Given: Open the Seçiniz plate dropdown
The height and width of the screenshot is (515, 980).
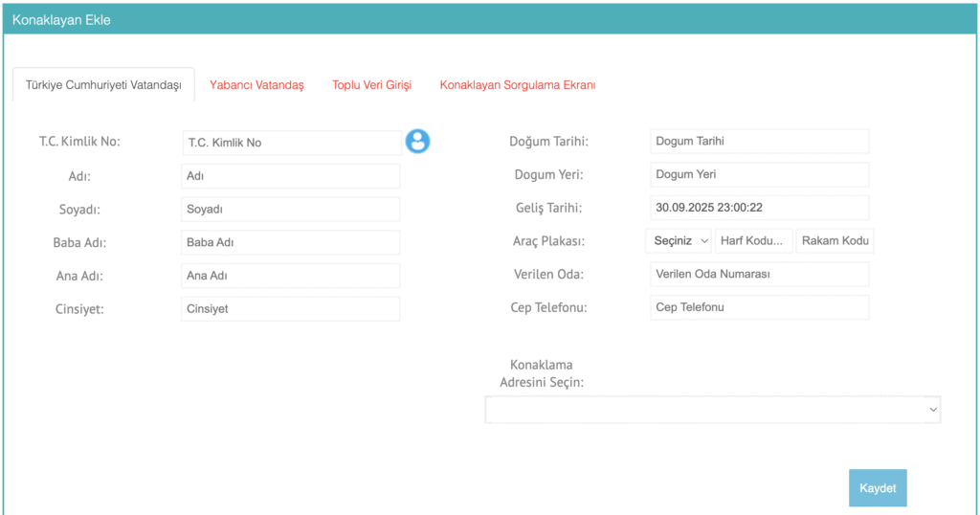Looking at the screenshot, I should 680,241.
